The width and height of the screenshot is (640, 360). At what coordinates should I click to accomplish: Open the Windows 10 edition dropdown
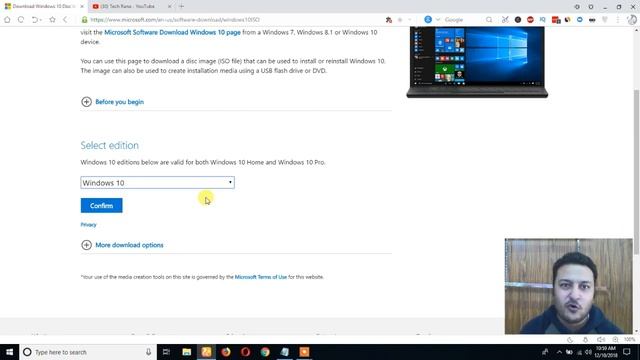coord(158,183)
